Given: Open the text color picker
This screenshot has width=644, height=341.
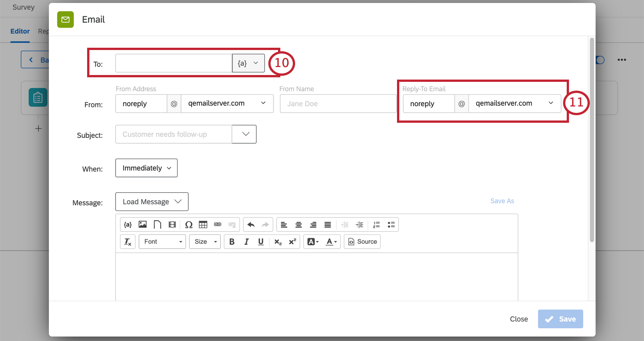Looking at the screenshot, I should coord(330,241).
